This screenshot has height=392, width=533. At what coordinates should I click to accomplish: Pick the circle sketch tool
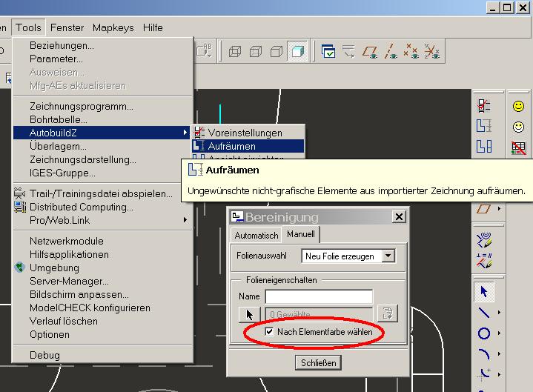point(484,333)
